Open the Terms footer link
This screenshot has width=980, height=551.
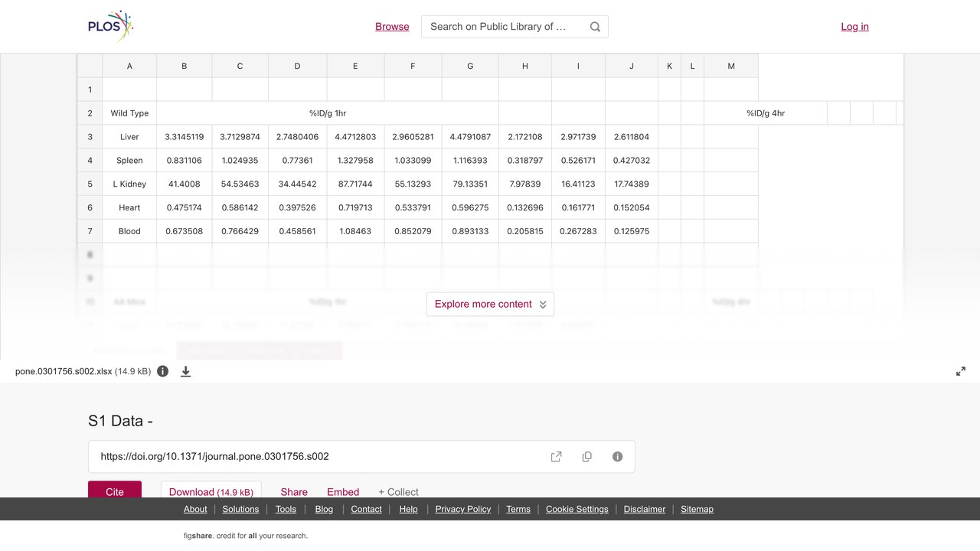coord(518,509)
